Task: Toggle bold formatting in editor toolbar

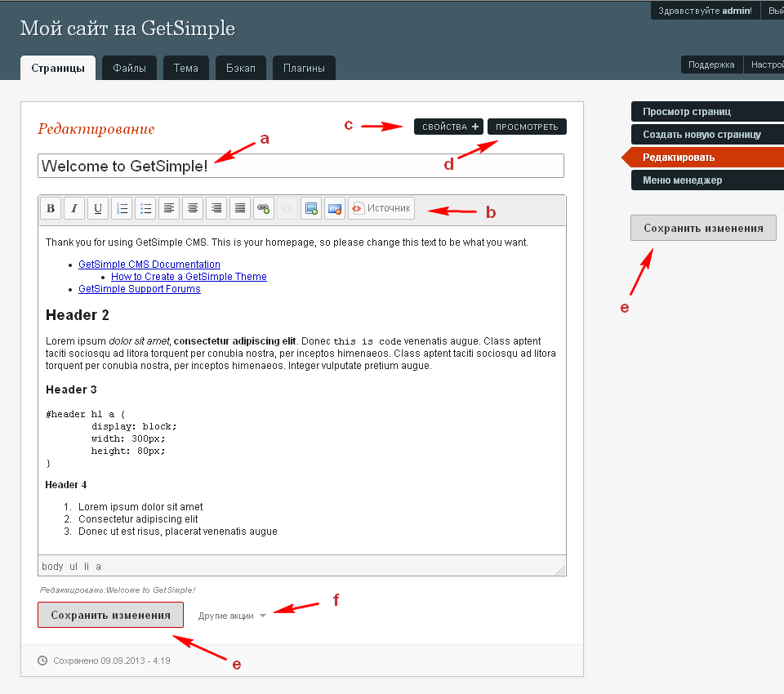Action: coord(51,209)
